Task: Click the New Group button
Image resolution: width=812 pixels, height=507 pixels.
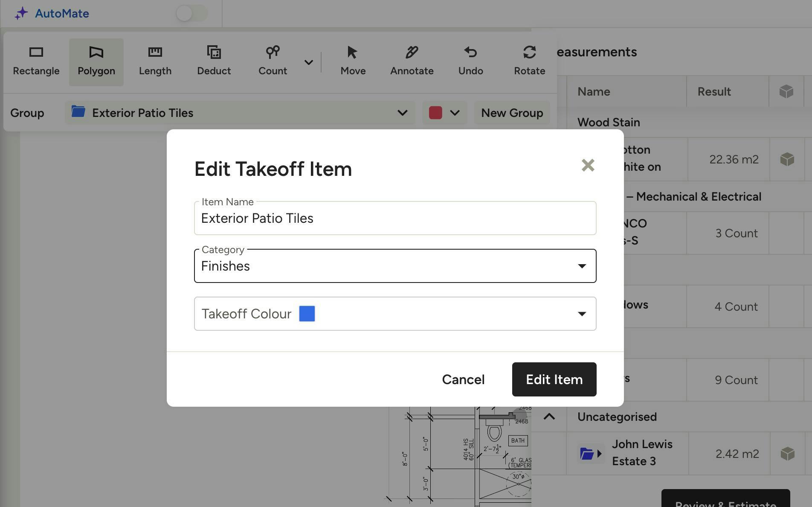Action: point(512,113)
